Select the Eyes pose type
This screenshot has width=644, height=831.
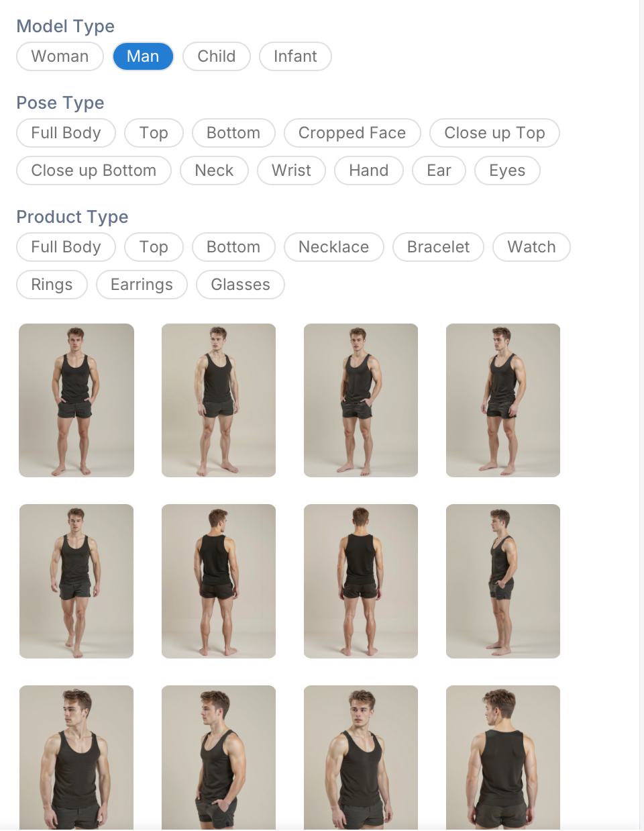[507, 170]
